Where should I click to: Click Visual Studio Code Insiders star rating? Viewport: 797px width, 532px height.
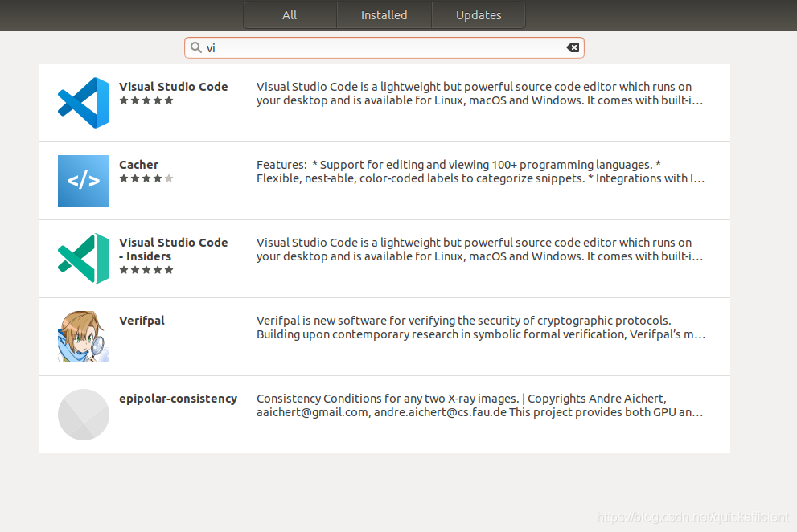[x=146, y=270]
